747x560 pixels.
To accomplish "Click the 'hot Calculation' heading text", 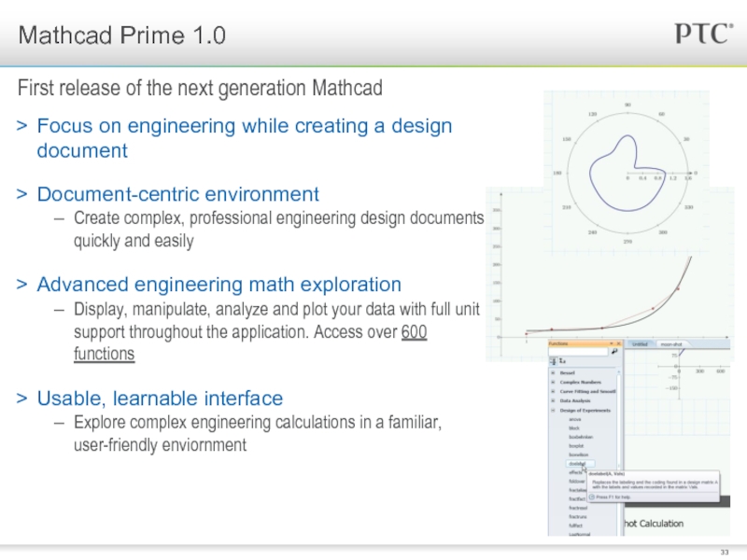I will [654, 524].
